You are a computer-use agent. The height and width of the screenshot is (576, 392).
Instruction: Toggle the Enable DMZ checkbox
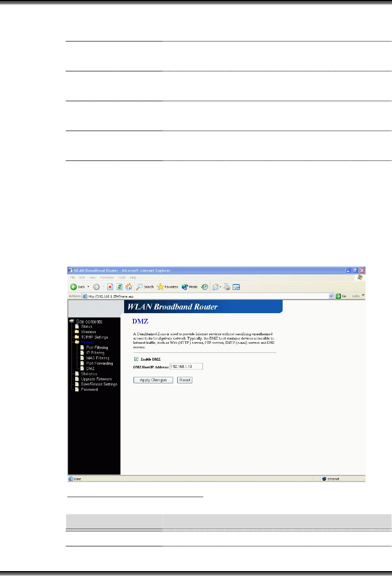[136, 359]
